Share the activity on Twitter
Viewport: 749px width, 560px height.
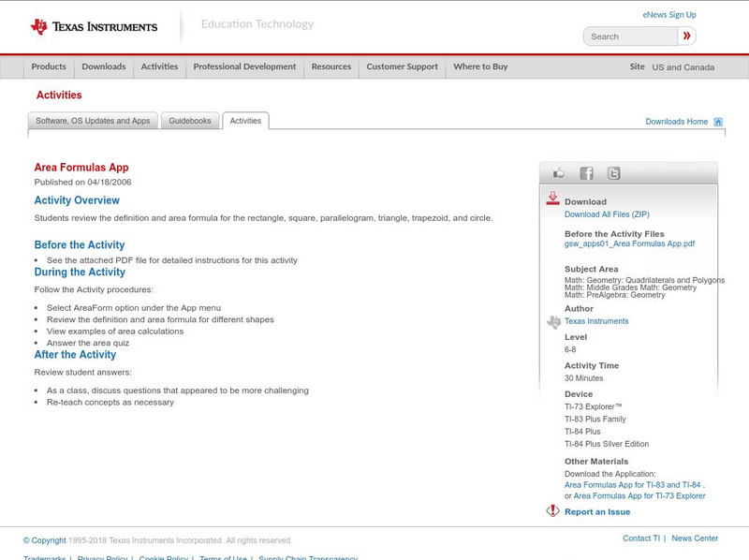point(613,173)
